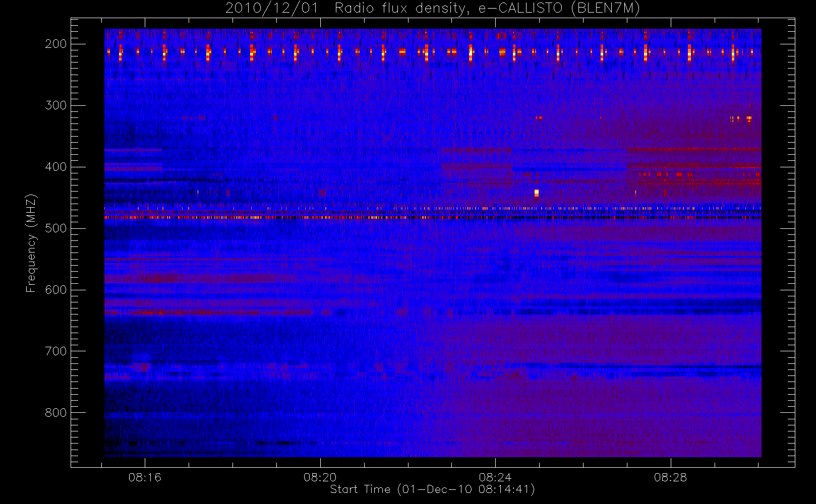The height and width of the screenshot is (504, 816).
Task: Click the 08:24 time tick label
Action: point(496,477)
